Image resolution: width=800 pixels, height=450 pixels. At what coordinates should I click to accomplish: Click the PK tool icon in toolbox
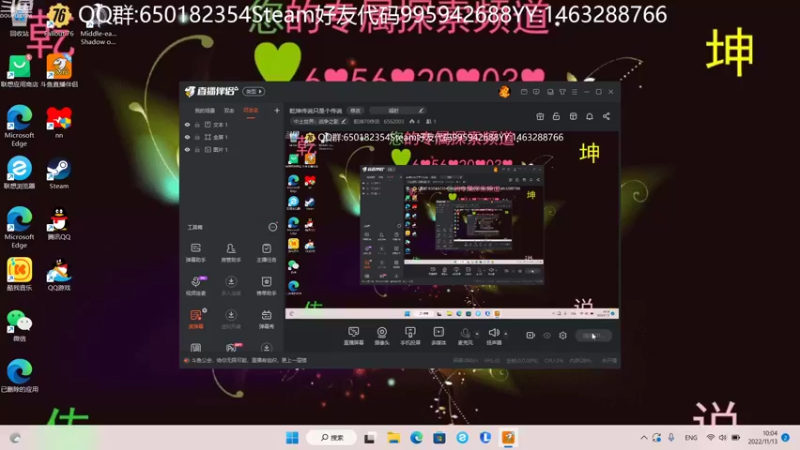[231, 348]
